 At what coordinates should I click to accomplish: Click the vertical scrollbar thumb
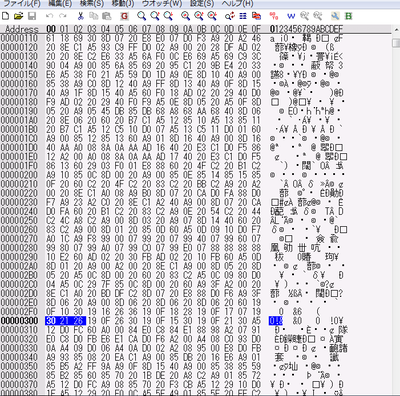(x=396, y=43)
